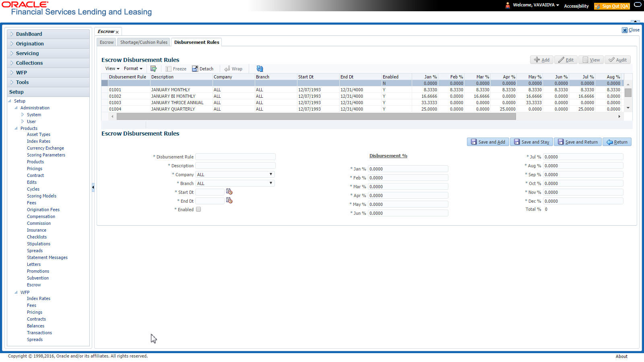
Task: Expand the DashBoard accordion section
Action: 48,34
